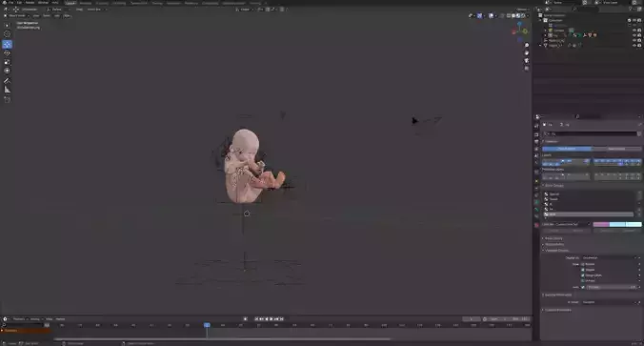Click the rightmost light-cyan color swatch

tap(634, 224)
